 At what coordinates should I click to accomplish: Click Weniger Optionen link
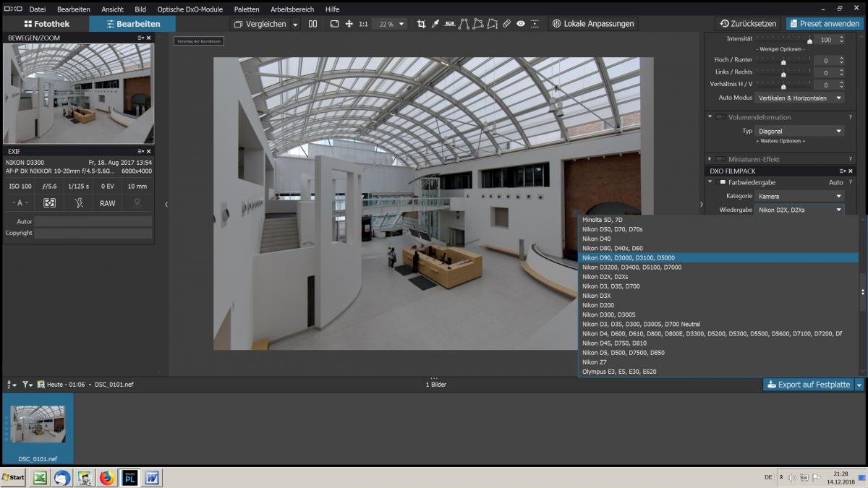tap(781, 49)
